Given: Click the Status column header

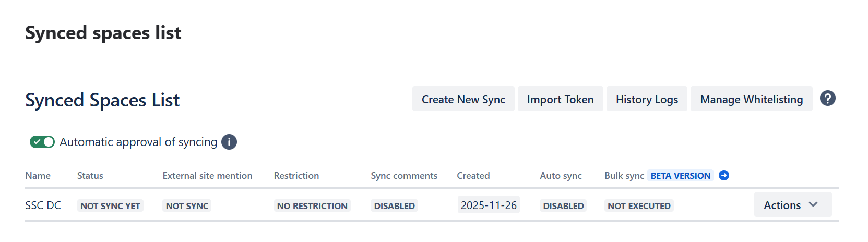Looking at the screenshot, I should (x=90, y=176).
